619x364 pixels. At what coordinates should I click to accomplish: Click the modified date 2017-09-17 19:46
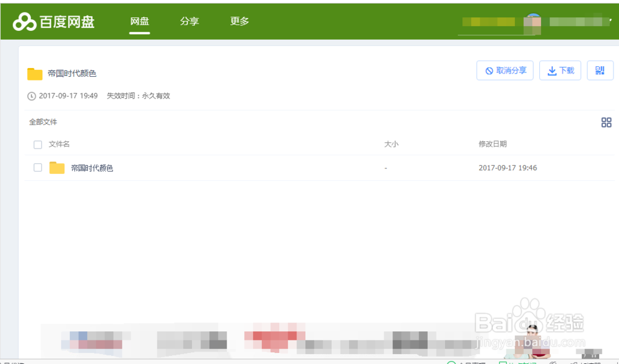coord(508,168)
